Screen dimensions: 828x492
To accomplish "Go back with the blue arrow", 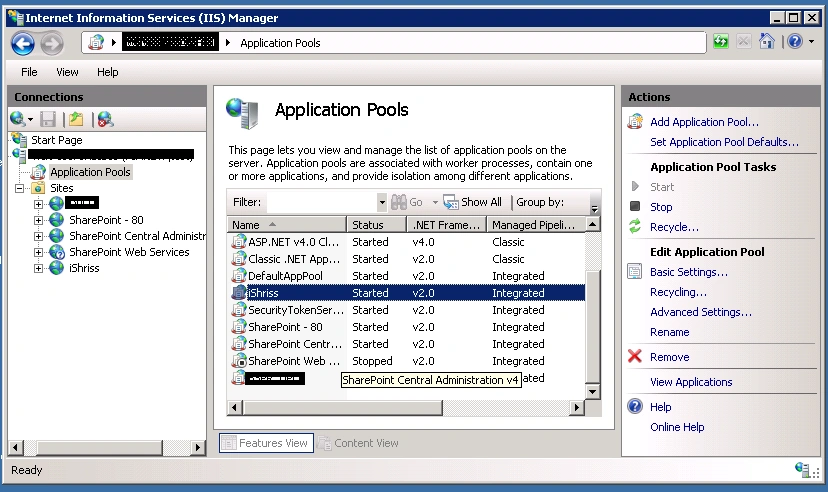I will click(23, 43).
